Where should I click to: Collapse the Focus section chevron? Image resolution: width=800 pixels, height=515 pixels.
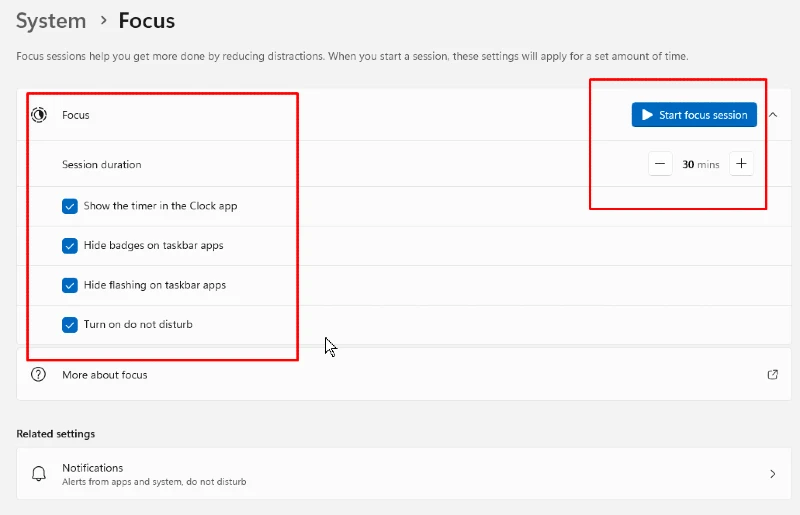tap(773, 115)
